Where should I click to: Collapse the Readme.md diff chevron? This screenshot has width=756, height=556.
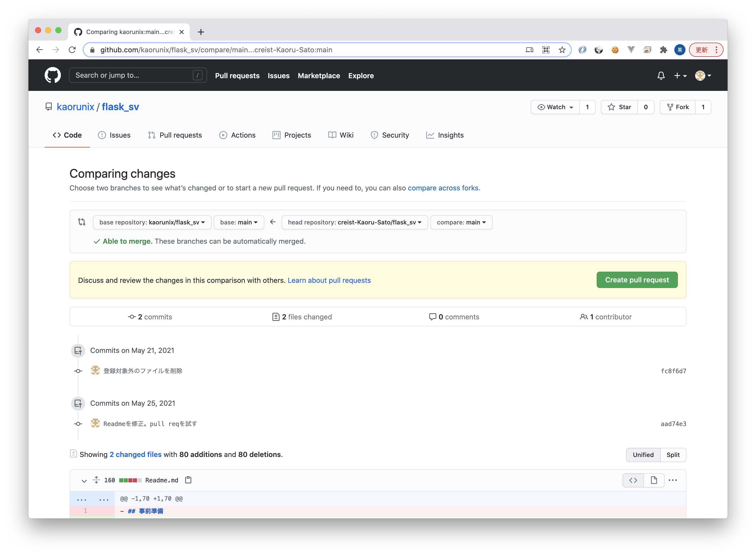[x=84, y=481]
